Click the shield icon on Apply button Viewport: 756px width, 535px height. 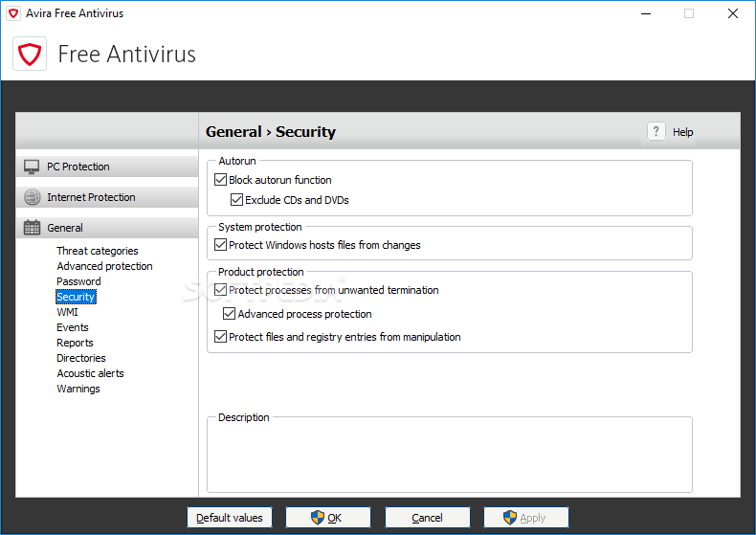[x=510, y=518]
